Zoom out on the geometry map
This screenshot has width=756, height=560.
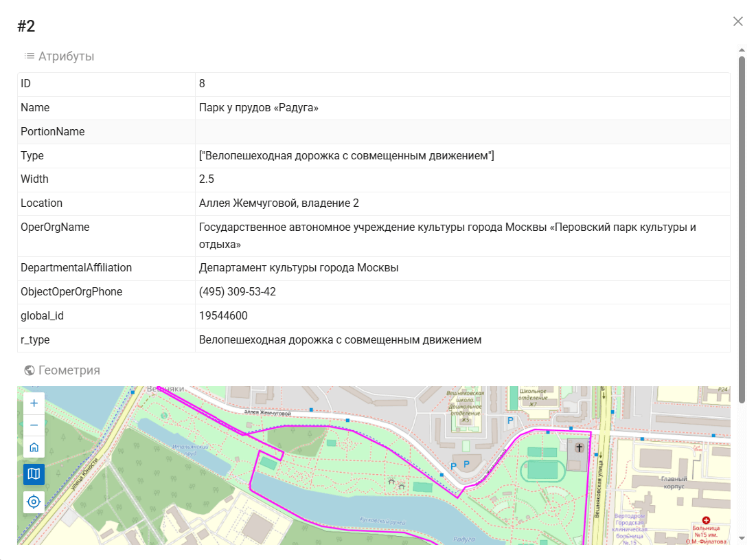click(34, 425)
